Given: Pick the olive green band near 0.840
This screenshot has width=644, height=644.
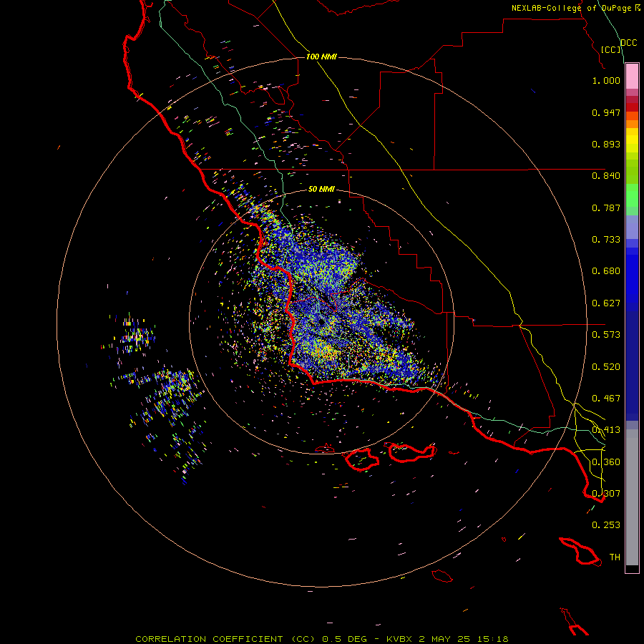Looking at the screenshot, I should 632,171.
